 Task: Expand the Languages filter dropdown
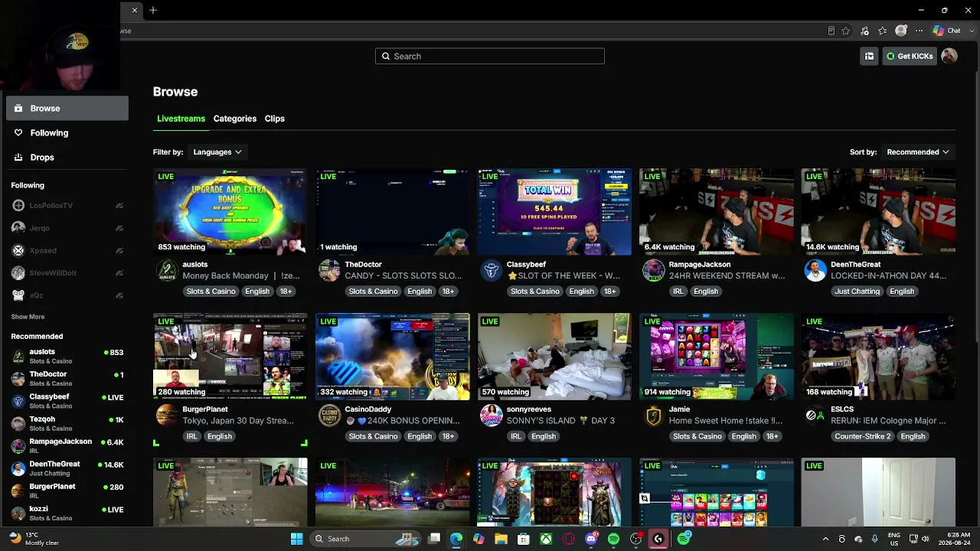tap(217, 152)
